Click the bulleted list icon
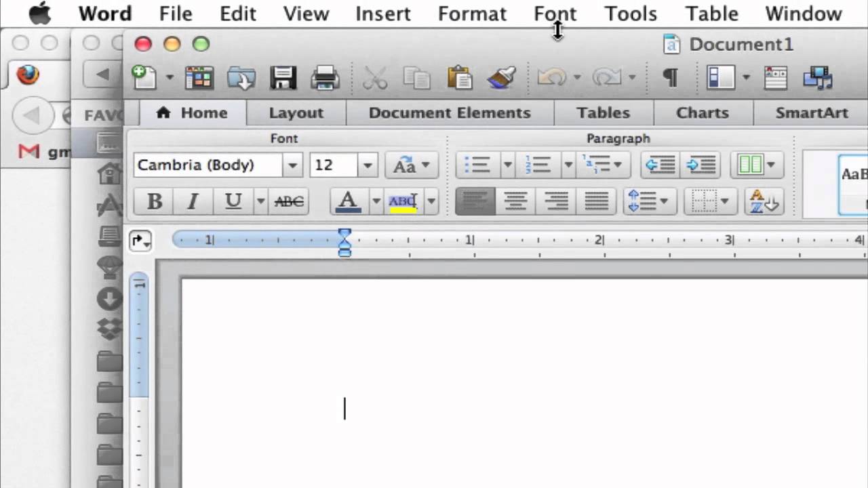The height and width of the screenshot is (488, 868). tap(478, 165)
